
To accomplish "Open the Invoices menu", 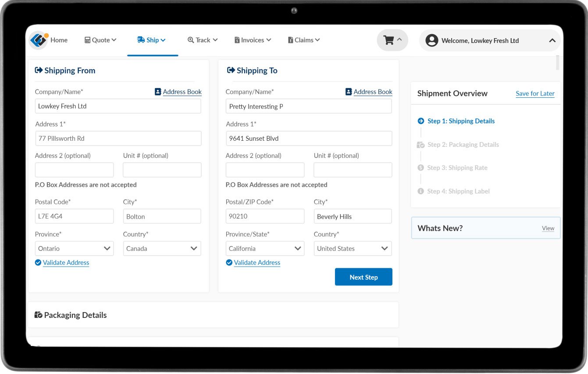I will [253, 40].
